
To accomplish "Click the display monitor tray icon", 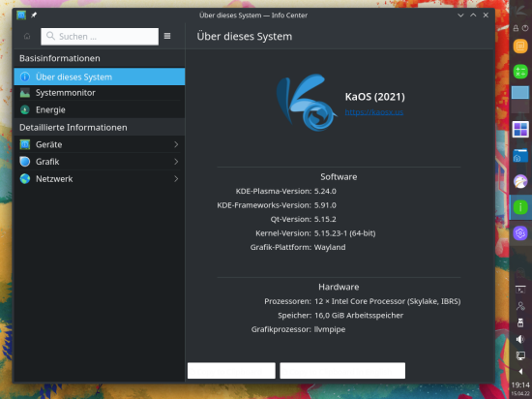I will coord(520,355).
